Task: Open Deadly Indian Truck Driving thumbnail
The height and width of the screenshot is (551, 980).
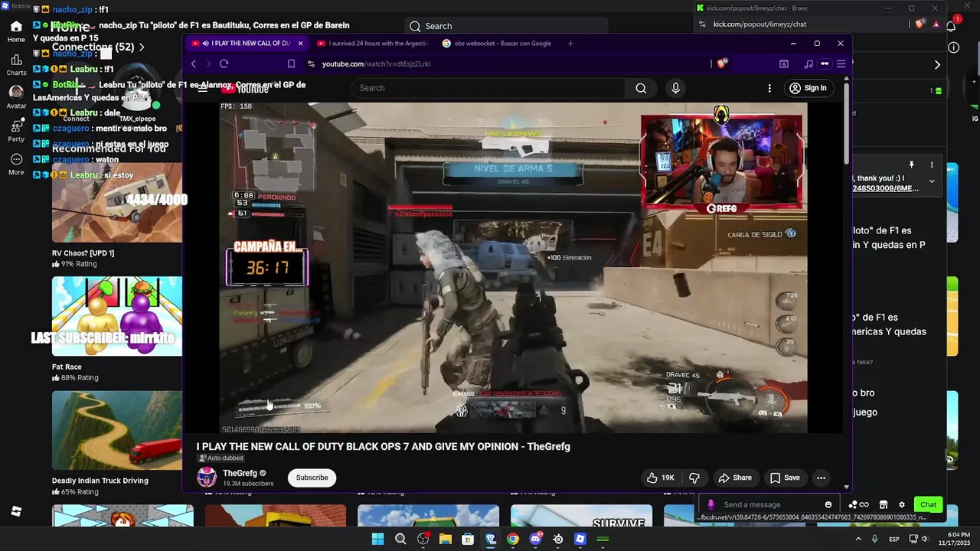Action: (117, 431)
